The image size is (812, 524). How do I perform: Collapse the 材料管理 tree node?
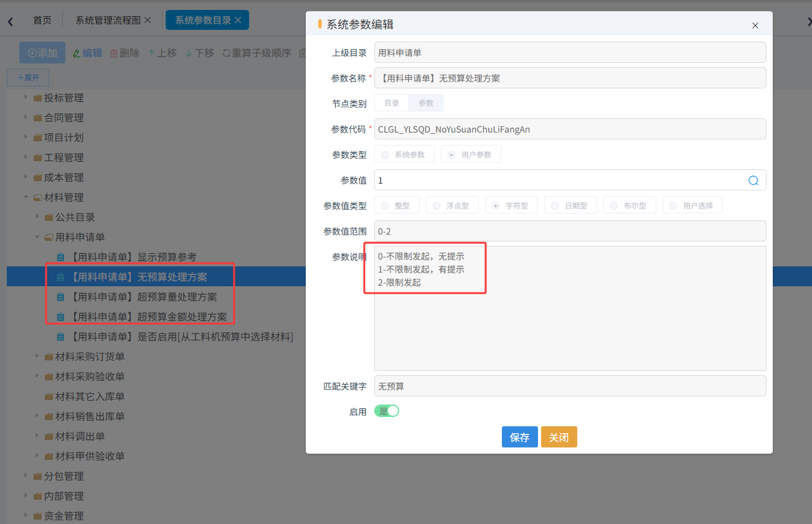click(26, 197)
